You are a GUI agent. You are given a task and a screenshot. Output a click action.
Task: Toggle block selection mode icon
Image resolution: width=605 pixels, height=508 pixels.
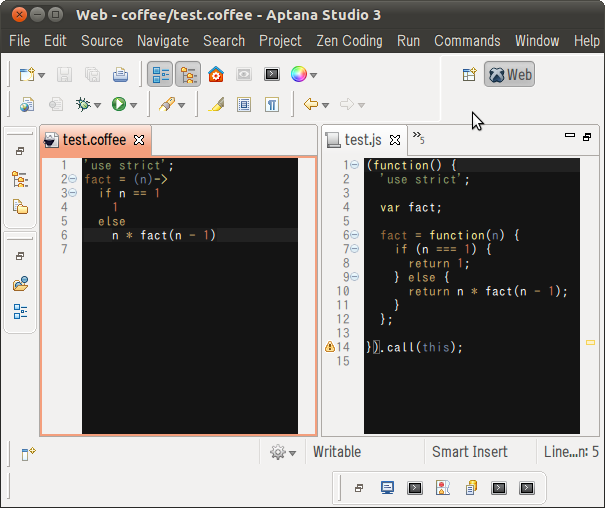pos(244,105)
